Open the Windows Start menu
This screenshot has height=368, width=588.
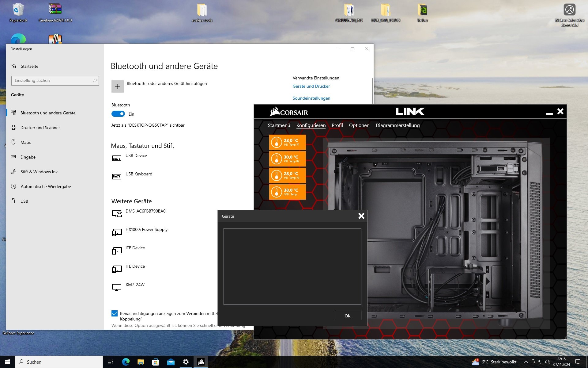pyautogui.click(x=7, y=362)
